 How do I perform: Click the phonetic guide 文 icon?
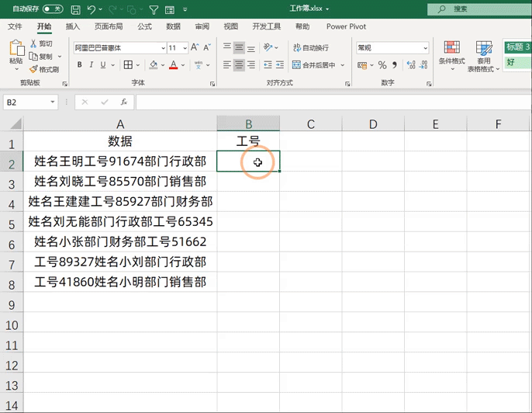(199, 64)
